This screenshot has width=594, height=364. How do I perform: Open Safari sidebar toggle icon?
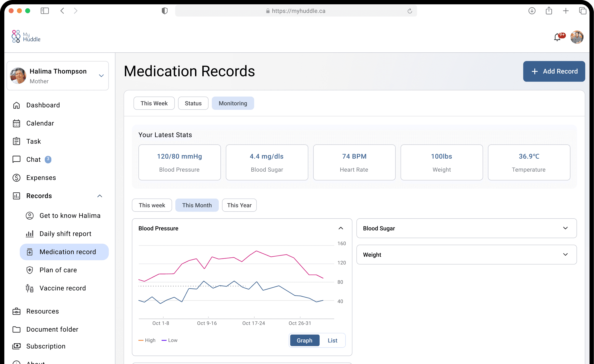point(45,11)
